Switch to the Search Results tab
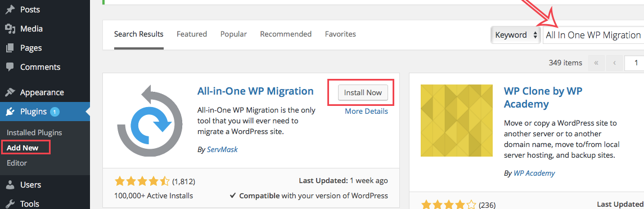The width and height of the screenshot is (644, 209). coord(139,34)
